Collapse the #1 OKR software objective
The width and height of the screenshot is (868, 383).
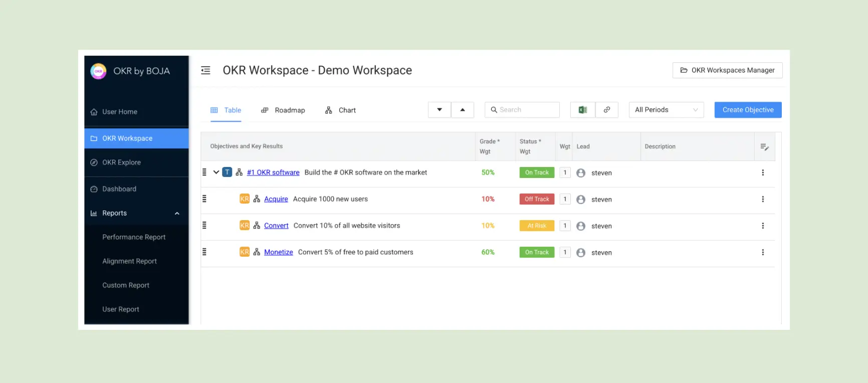click(216, 172)
